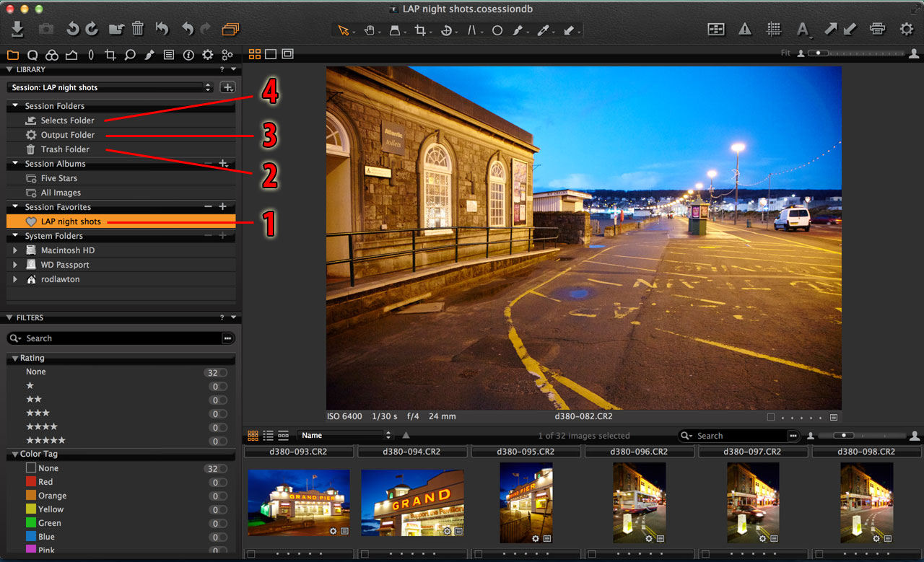Viewport: 924px width, 562px height.
Task: Select the Rotate straighten cursor tool
Action: (447, 30)
